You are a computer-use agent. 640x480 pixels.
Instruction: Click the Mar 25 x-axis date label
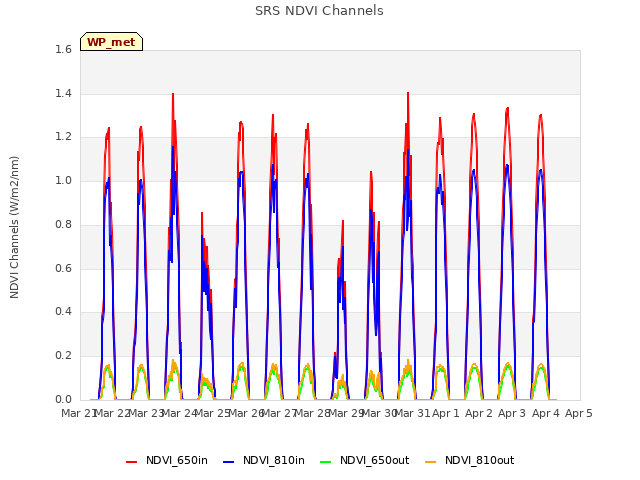click(213, 413)
